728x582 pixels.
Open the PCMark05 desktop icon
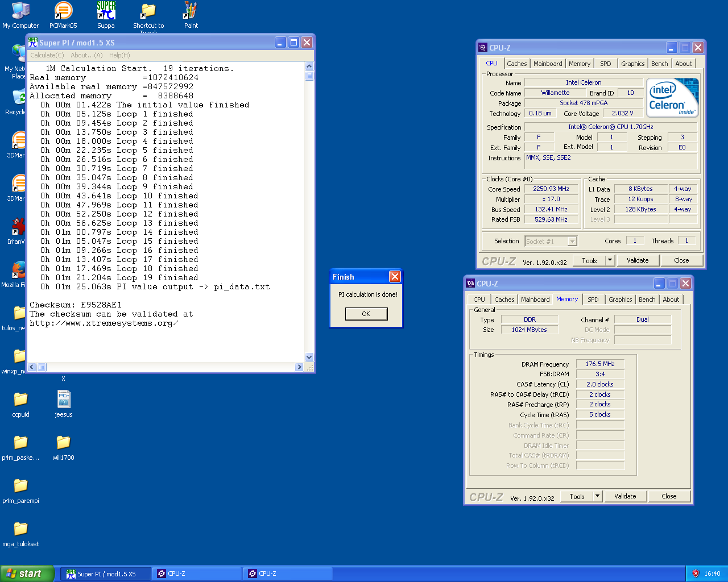[63, 15]
